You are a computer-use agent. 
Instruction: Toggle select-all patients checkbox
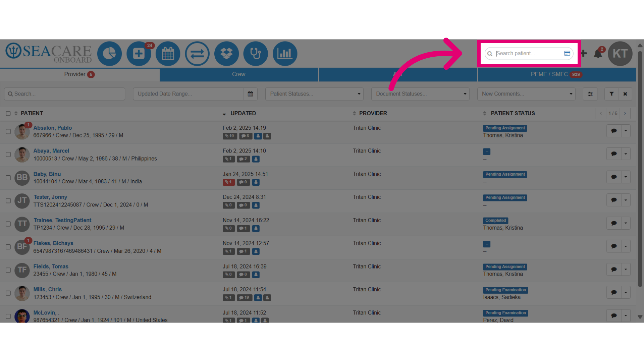[x=8, y=113]
